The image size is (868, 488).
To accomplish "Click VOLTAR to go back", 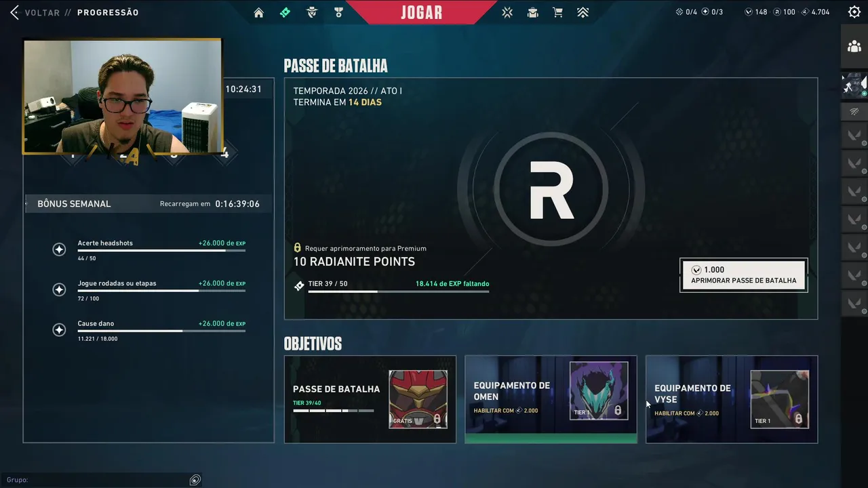I will click(42, 12).
